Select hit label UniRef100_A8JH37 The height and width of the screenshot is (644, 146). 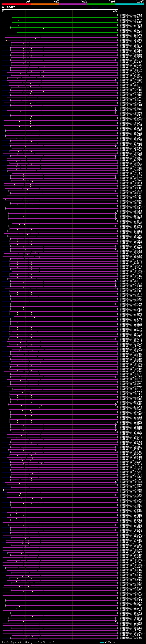[x=131, y=20]
